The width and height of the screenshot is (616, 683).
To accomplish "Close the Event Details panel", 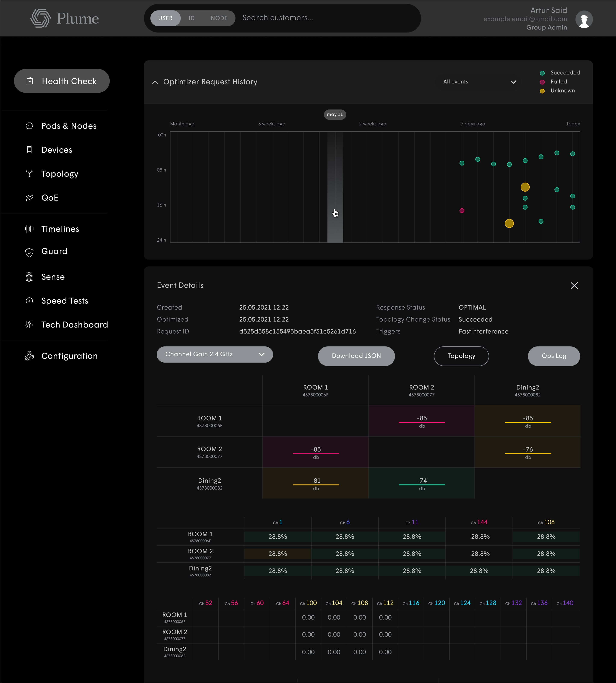I will pos(574,286).
